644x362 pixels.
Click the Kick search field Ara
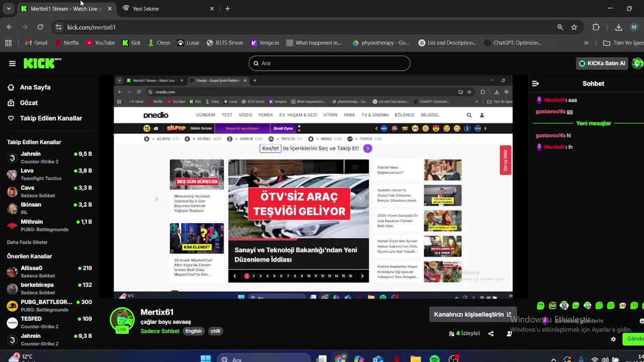tap(330, 63)
